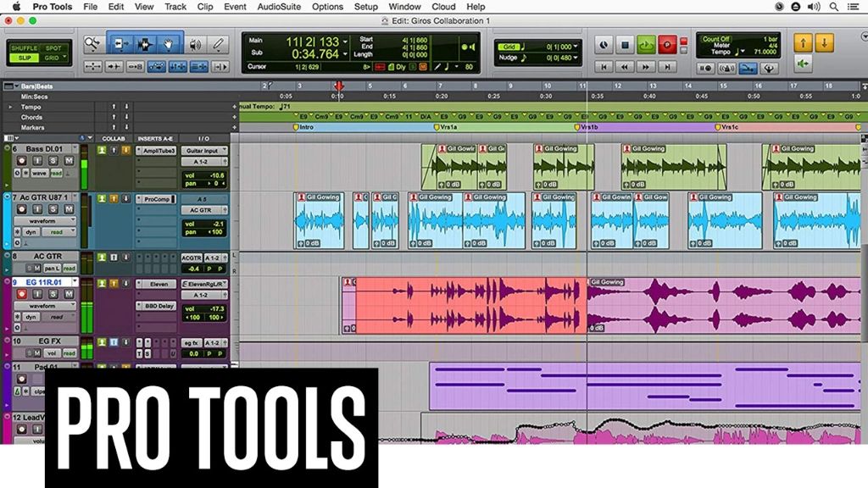868x488 pixels.
Task: Open automation mode selector on Ac GTR U87 1
Action: (58, 232)
